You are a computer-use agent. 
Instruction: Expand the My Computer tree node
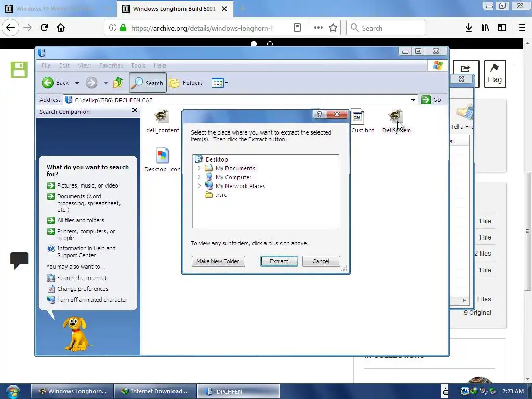[x=199, y=177]
